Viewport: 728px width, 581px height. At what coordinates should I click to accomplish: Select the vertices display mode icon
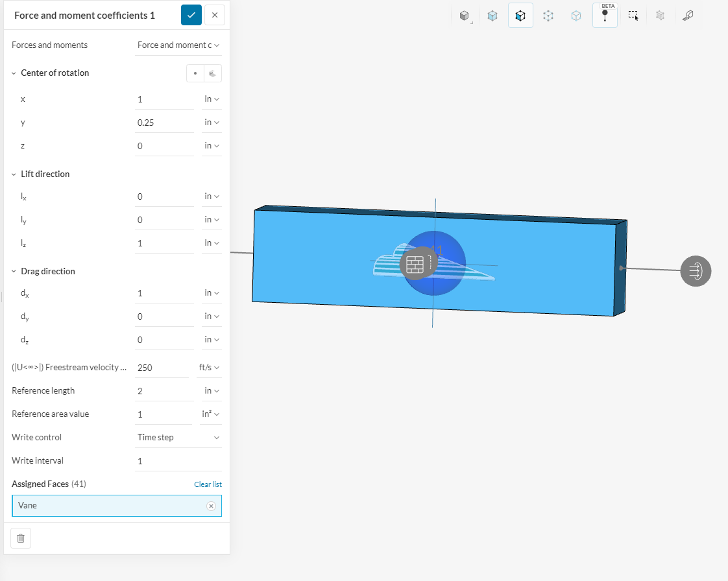(548, 15)
